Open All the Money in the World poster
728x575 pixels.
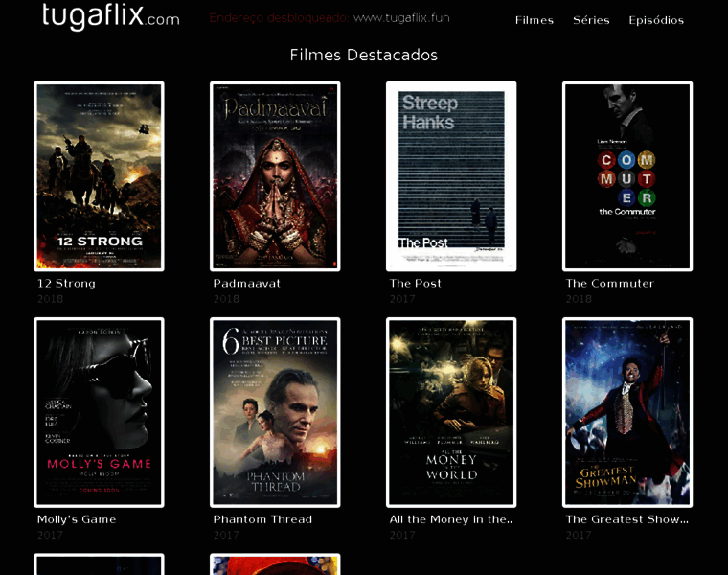click(x=451, y=412)
